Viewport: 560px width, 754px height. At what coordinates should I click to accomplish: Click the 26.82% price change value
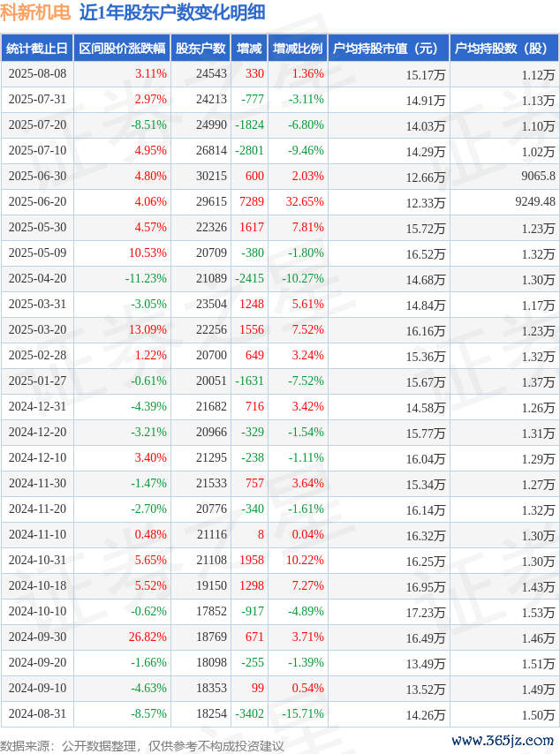coord(148,637)
